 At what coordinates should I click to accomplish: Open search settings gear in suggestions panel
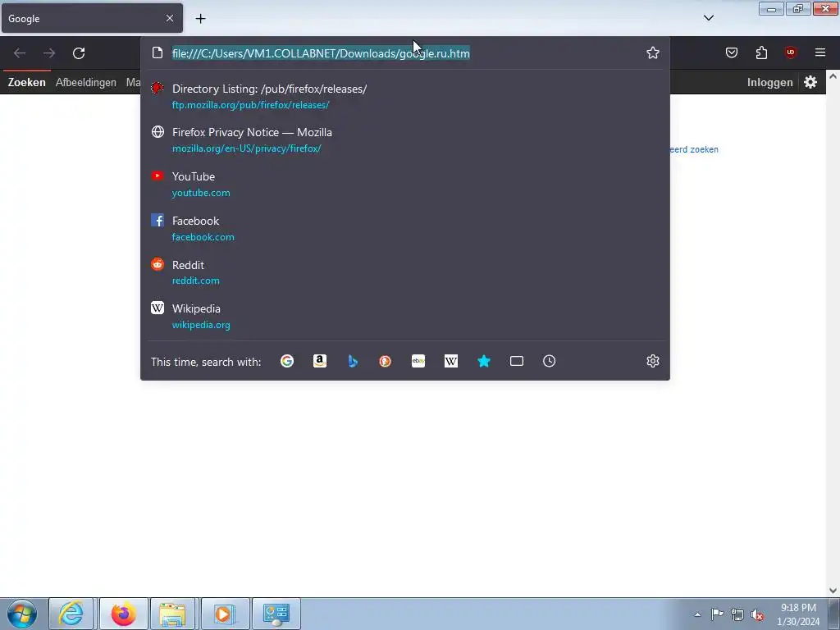652,361
